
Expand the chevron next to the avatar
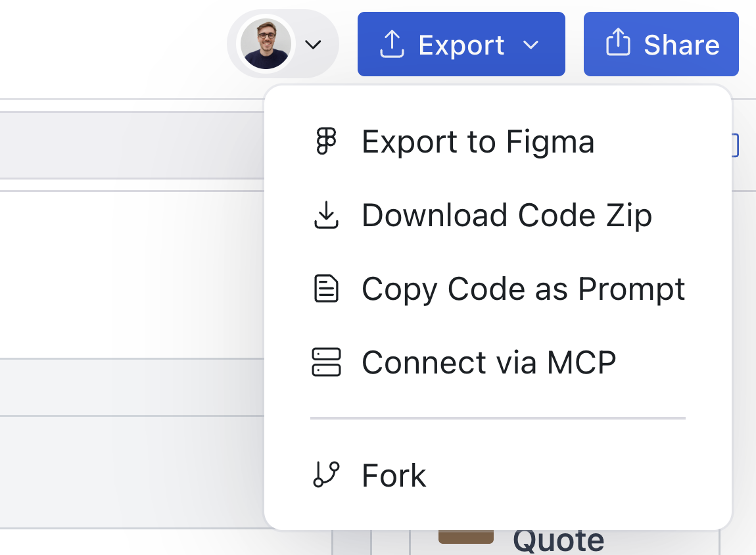click(314, 45)
